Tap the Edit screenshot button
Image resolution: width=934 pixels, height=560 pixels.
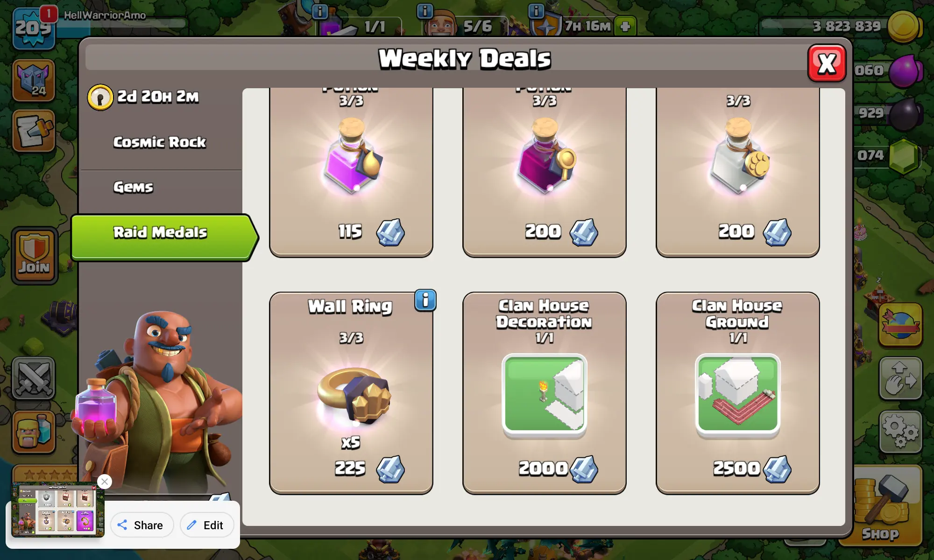point(206,525)
